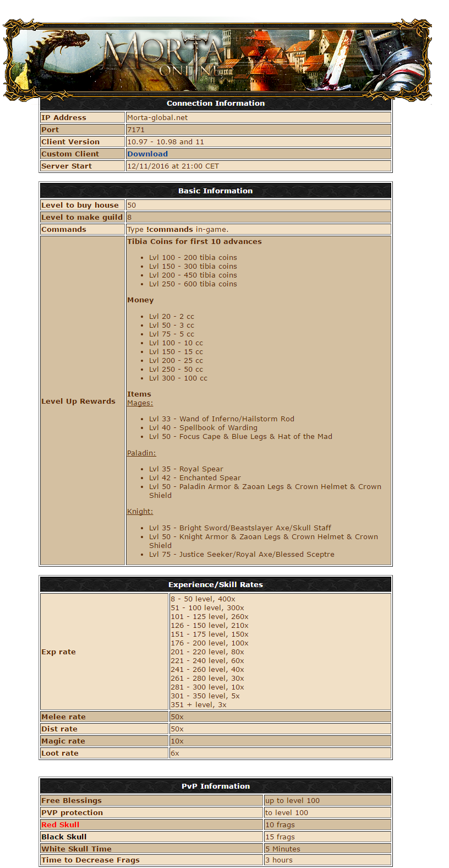Click Tibia Coins for first 10 advances heading

(x=194, y=242)
